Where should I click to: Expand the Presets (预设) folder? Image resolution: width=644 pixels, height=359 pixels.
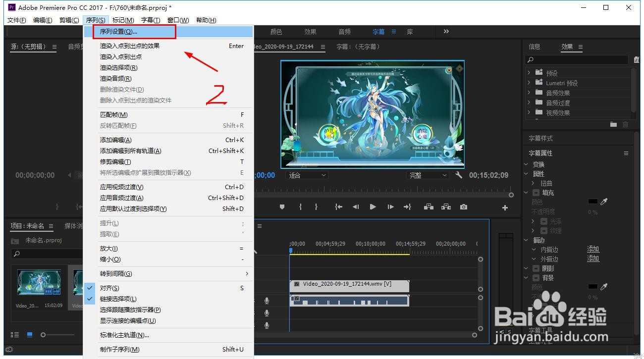[x=529, y=73]
